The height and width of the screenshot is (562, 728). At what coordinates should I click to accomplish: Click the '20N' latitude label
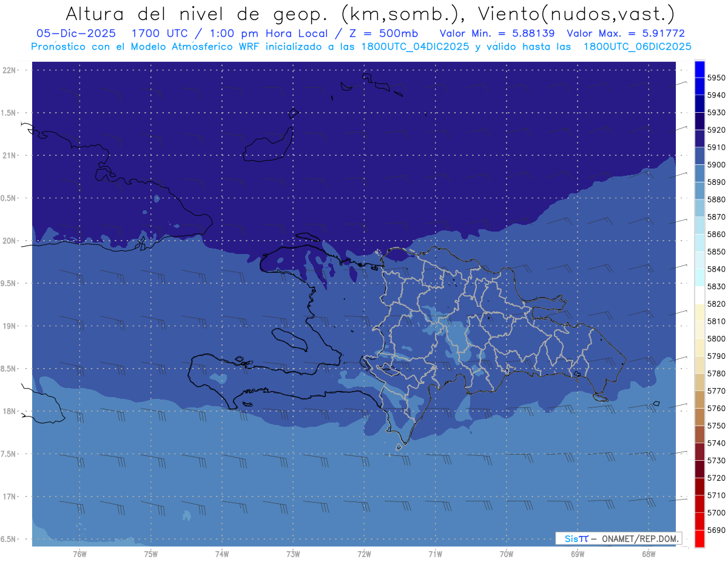9,241
